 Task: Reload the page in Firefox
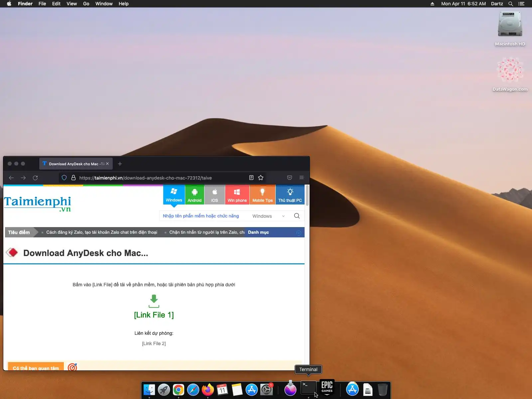(x=35, y=178)
